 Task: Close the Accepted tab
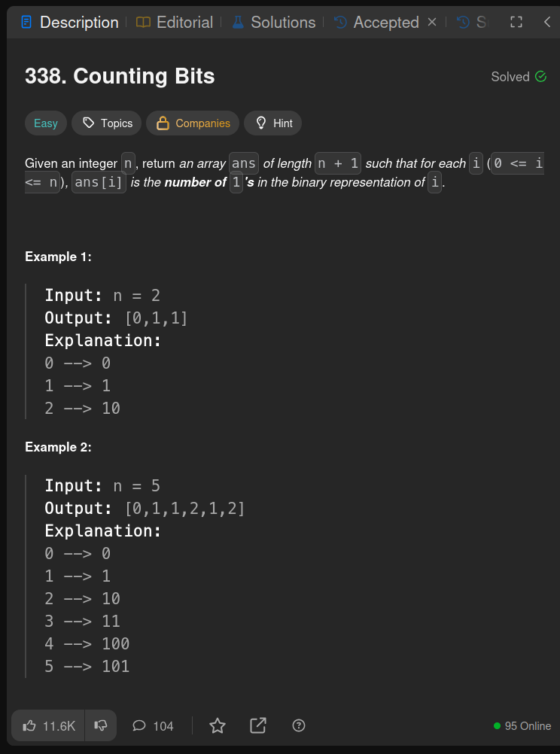tap(432, 22)
